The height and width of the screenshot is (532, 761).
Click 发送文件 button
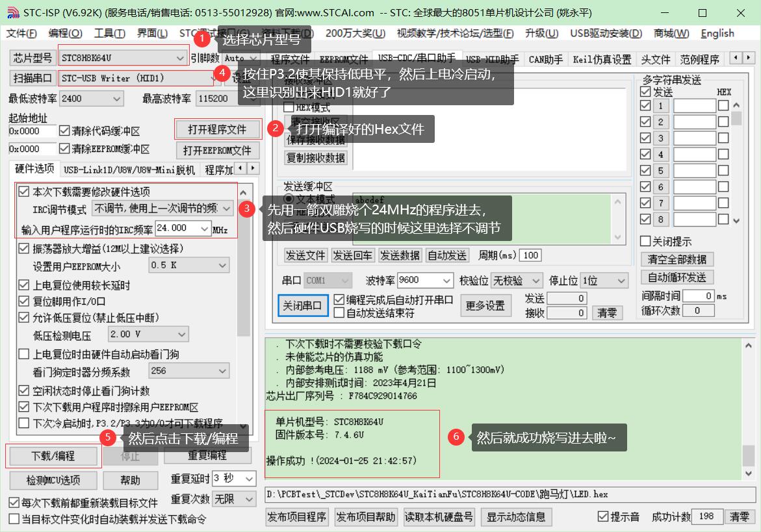pos(305,255)
